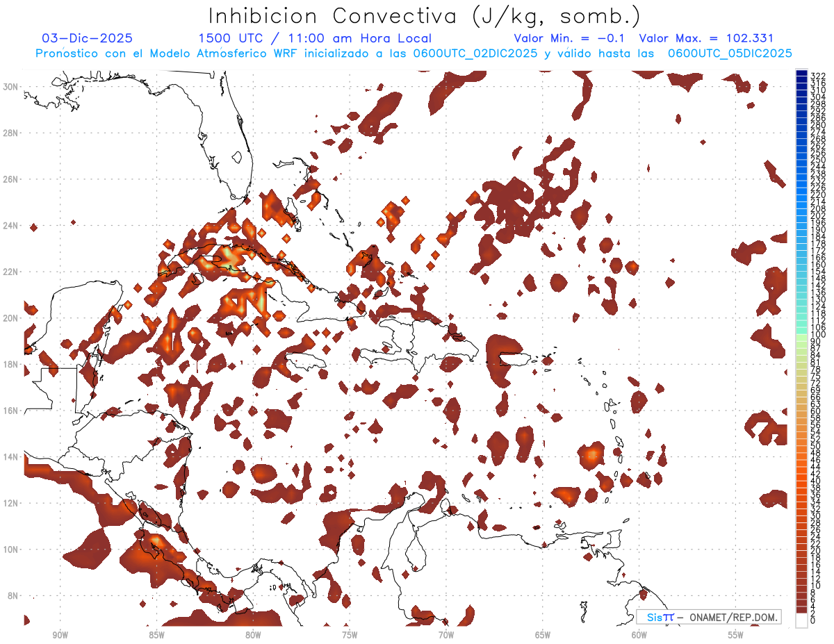
Task: Click the darkest blue swatch atop the color scale
Action: click(x=801, y=73)
